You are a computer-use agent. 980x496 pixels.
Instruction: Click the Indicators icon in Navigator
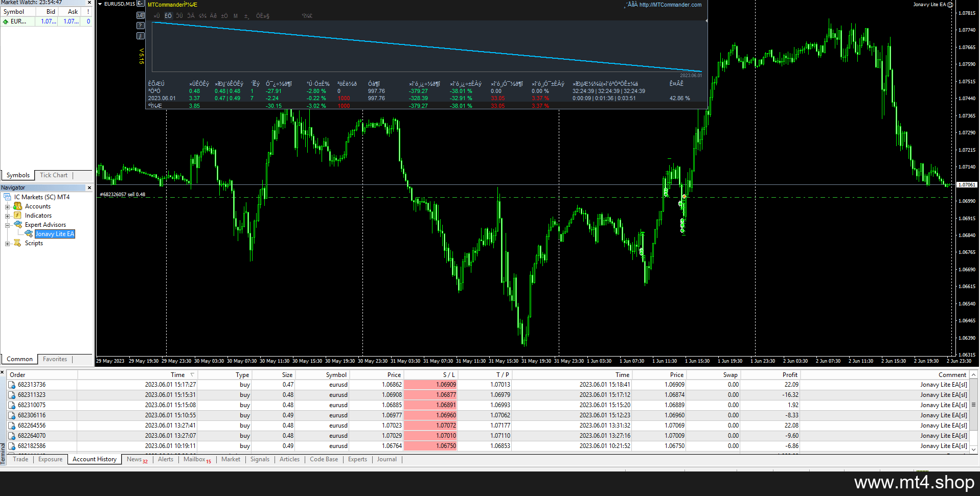[x=18, y=215]
